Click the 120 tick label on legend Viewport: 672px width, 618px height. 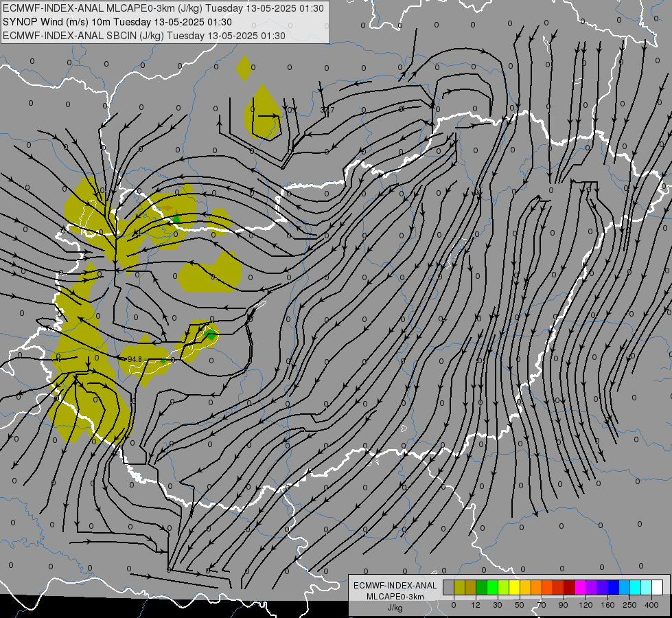click(586, 605)
